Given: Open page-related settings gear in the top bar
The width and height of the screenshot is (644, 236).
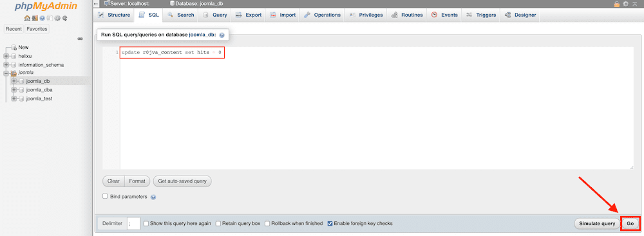Looking at the screenshot, I should click(x=626, y=4).
